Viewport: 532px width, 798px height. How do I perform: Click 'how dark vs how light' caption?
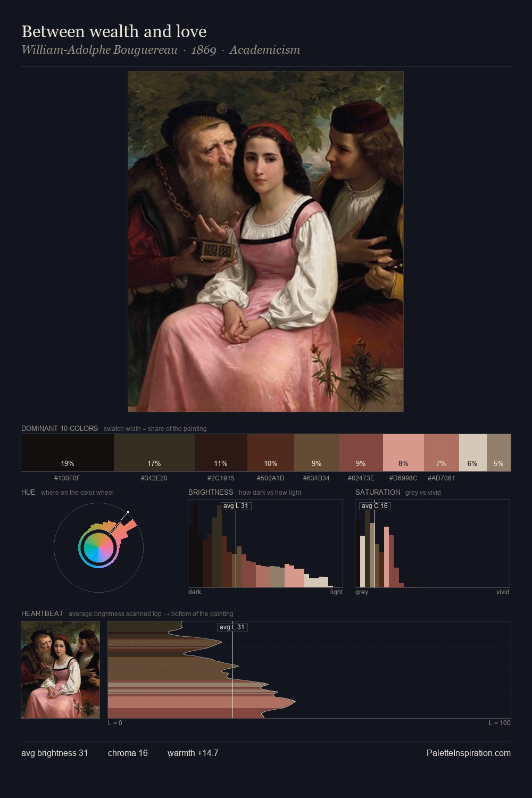click(270, 493)
